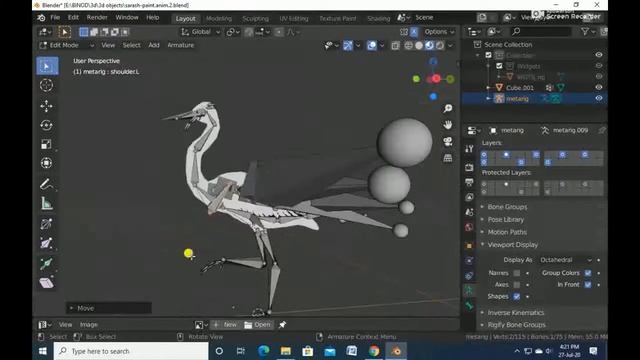Open the Options dropdown

[x=440, y=32]
